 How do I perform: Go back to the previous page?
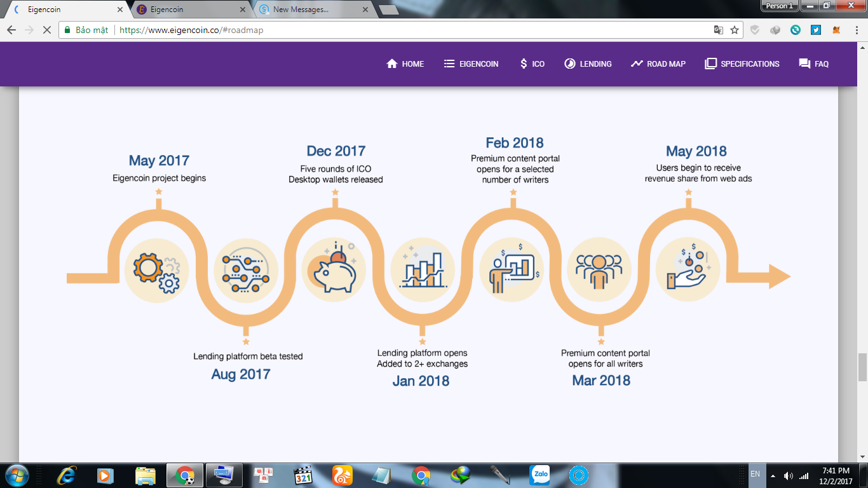(11, 30)
